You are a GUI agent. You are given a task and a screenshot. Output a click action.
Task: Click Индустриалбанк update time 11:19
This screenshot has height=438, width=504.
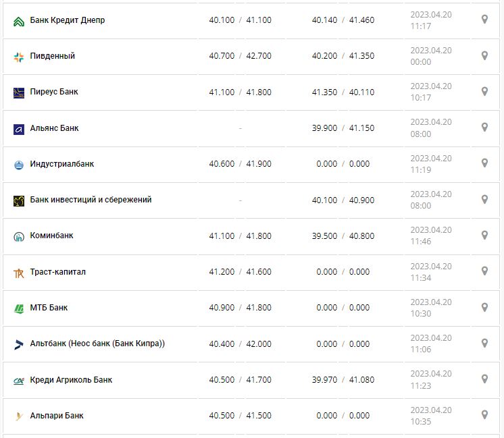pos(420,170)
